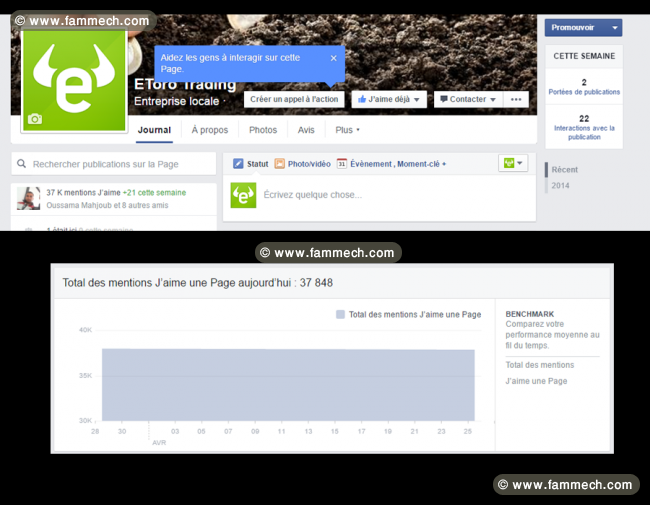
Task: Click the 37 K mentions J'aime text
Action: (83, 193)
